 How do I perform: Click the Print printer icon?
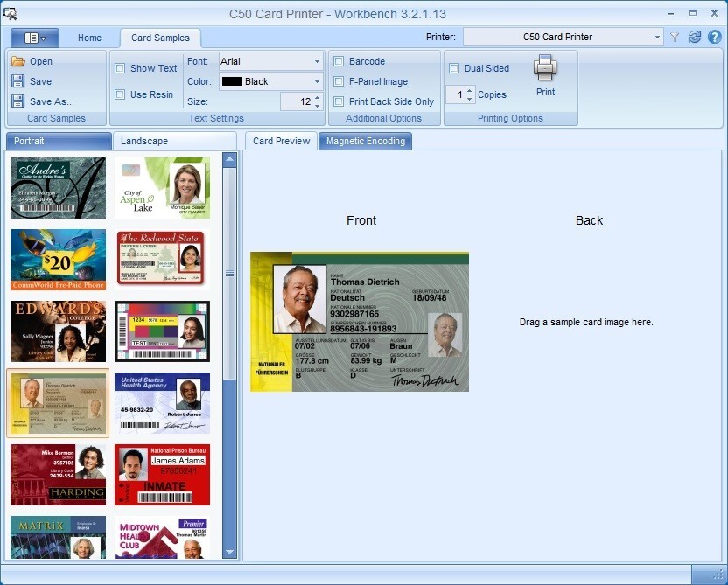545,68
